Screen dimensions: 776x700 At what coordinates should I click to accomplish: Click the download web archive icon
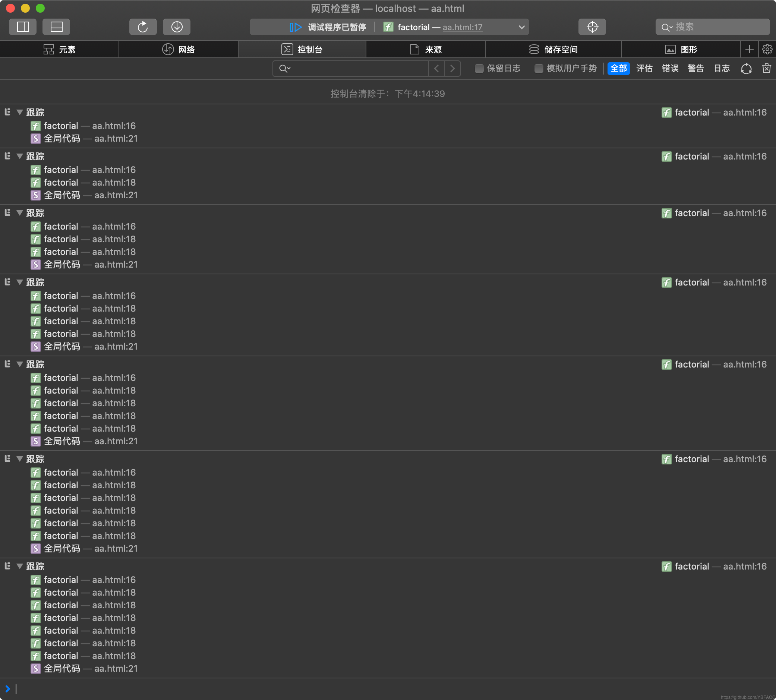pyautogui.click(x=177, y=27)
